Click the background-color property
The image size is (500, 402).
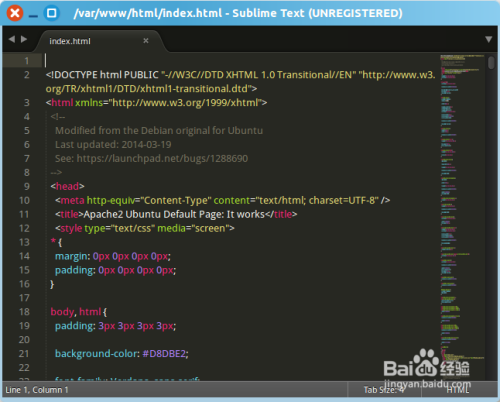[x=95, y=353]
